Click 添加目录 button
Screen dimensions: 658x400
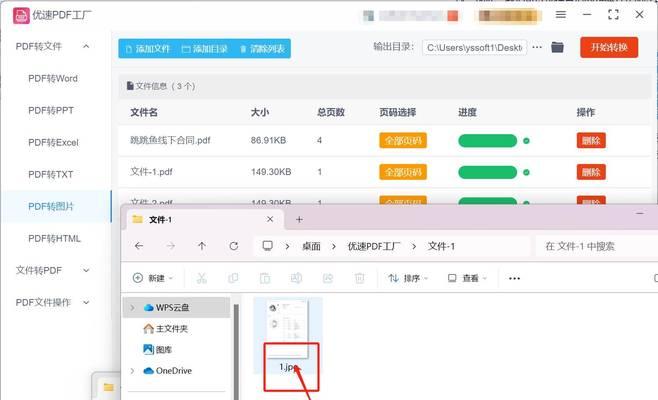[x=205, y=49]
